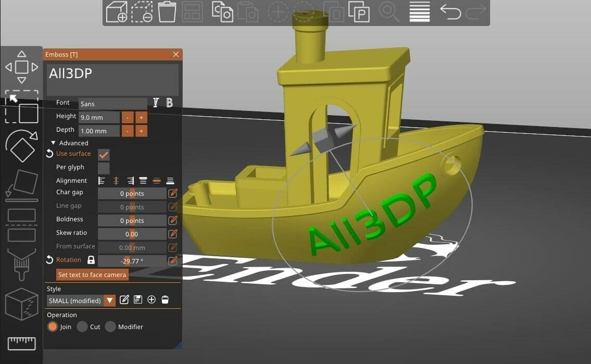Rename the current style
The width and height of the screenshot is (591, 364).
point(124,299)
